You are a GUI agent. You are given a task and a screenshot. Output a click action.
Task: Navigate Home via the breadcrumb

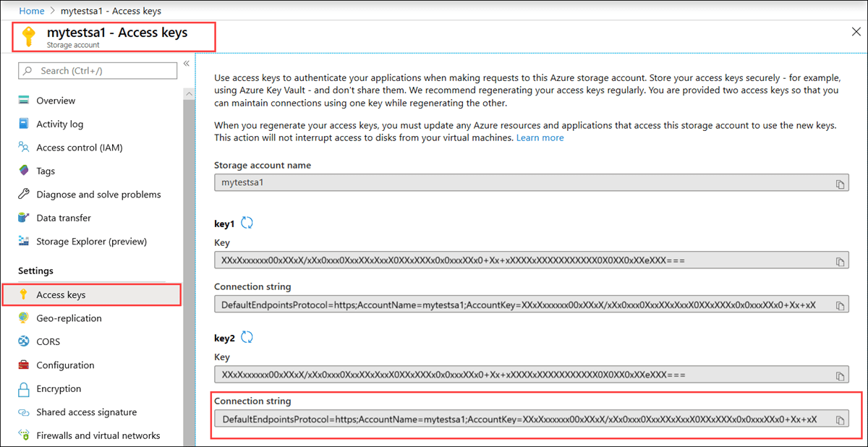[32, 11]
